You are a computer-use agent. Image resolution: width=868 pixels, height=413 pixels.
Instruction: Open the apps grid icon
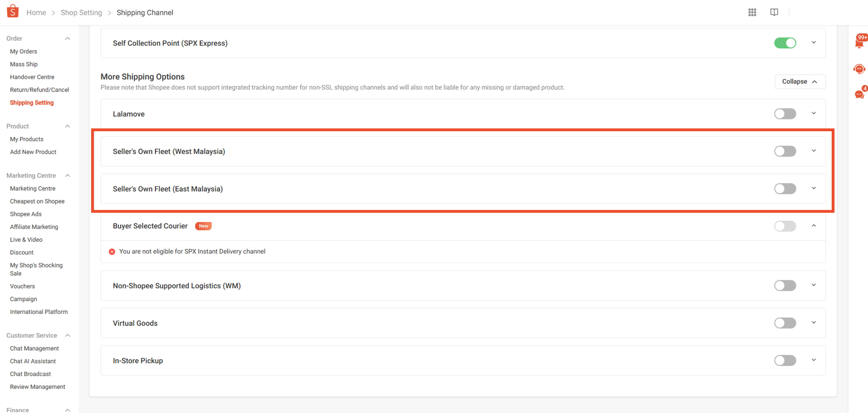point(752,13)
